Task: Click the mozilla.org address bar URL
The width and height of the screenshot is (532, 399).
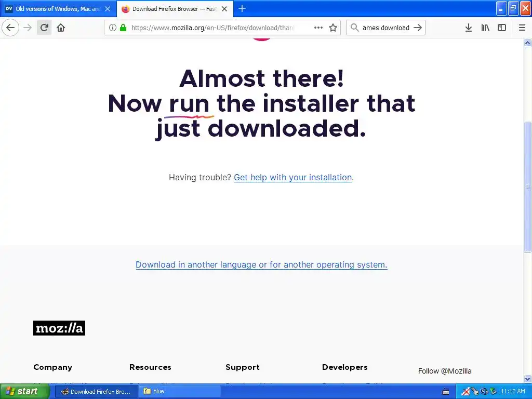Action: pyautogui.click(x=212, y=28)
